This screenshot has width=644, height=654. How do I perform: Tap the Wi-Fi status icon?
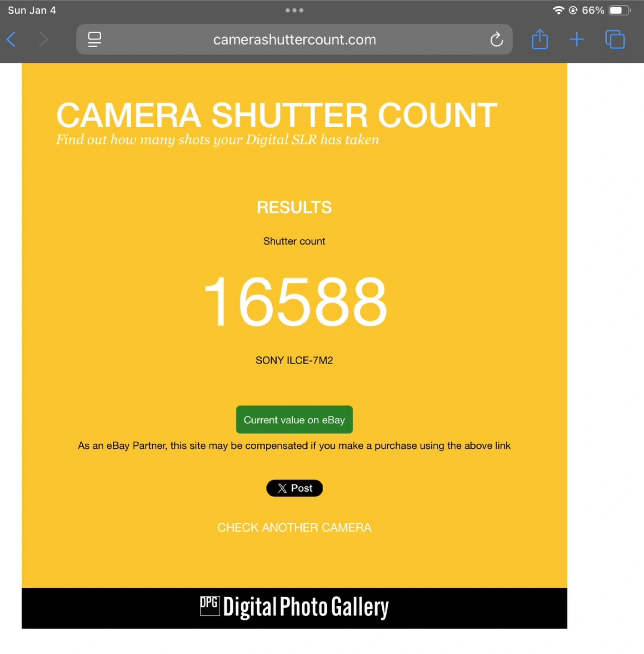(559, 10)
